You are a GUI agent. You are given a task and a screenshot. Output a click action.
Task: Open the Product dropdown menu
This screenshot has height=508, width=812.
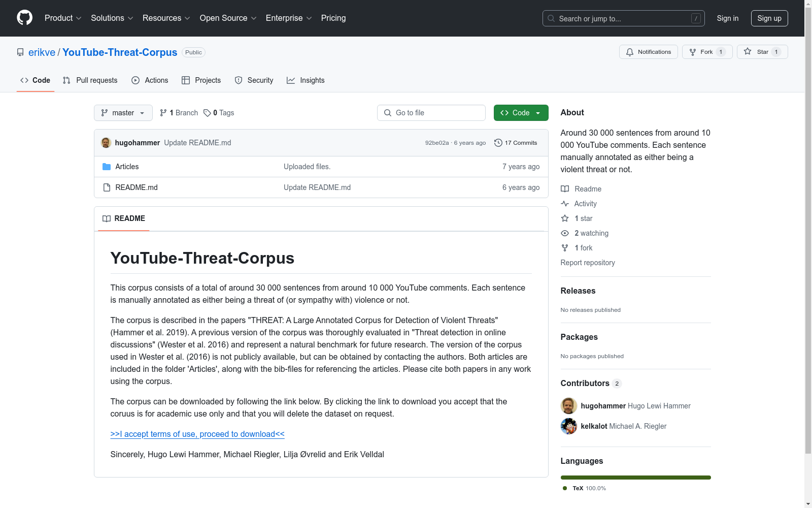(x=63, y=18)
